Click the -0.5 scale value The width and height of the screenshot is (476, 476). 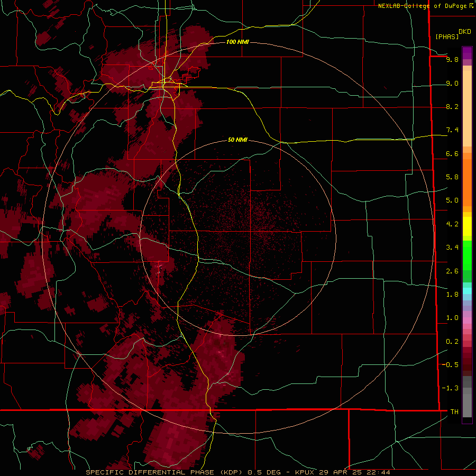tap(450, 365)
